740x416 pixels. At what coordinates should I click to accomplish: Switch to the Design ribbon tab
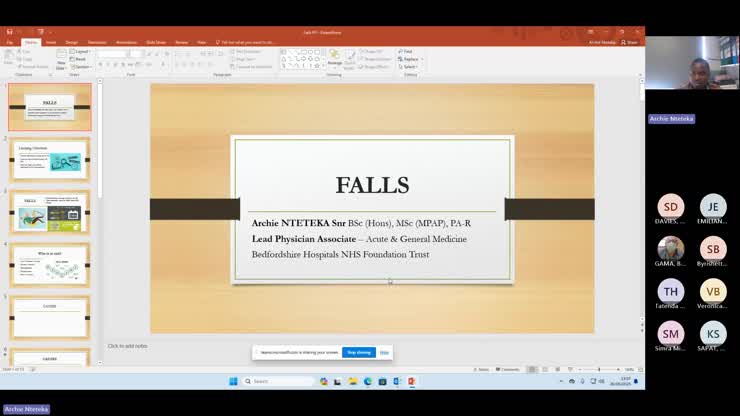(71, 42)
